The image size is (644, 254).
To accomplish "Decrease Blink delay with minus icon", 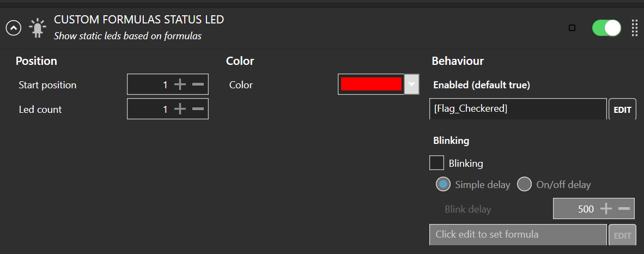I will 624,209.
